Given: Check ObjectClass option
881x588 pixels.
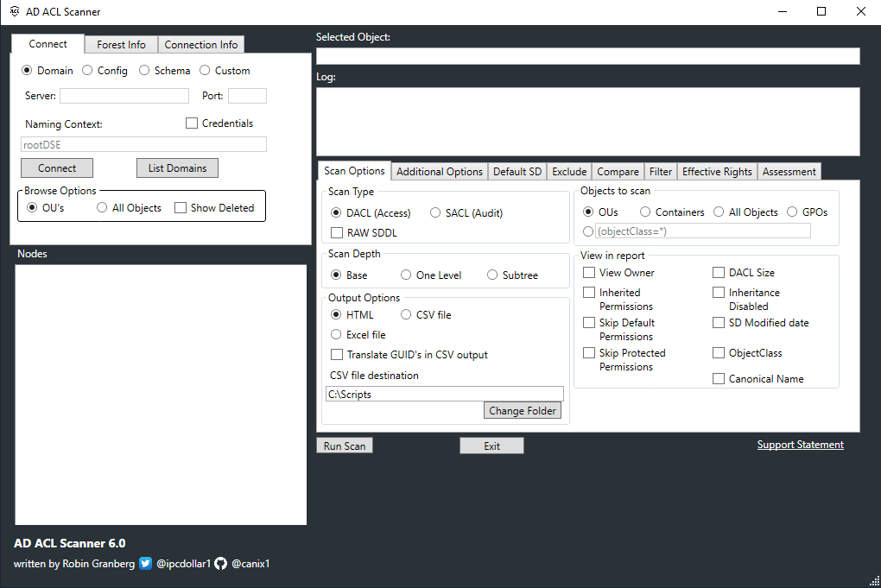Looking at the screenshot, I should coord(719,352).
